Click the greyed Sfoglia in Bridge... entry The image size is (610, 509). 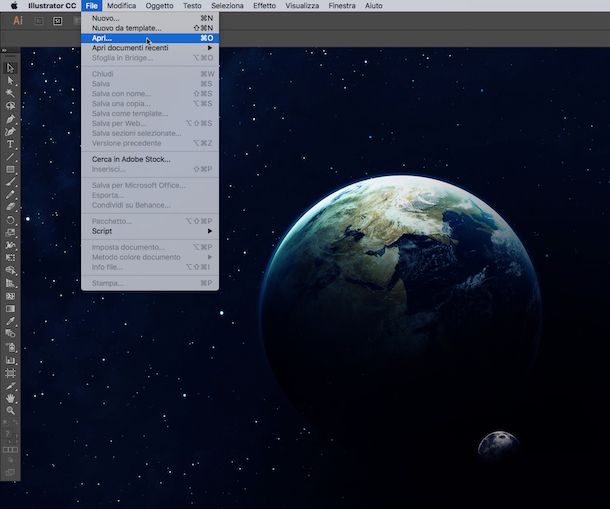tap(150, 58)
